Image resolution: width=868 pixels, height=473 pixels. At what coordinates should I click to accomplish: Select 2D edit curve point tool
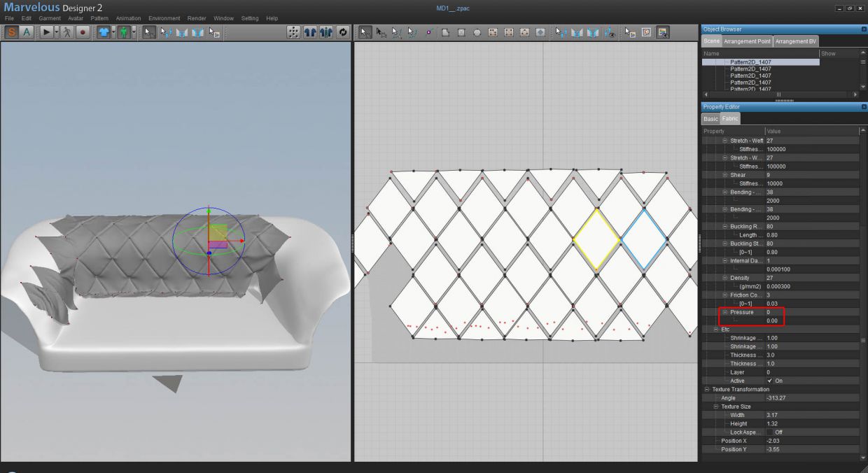(412, 32)
